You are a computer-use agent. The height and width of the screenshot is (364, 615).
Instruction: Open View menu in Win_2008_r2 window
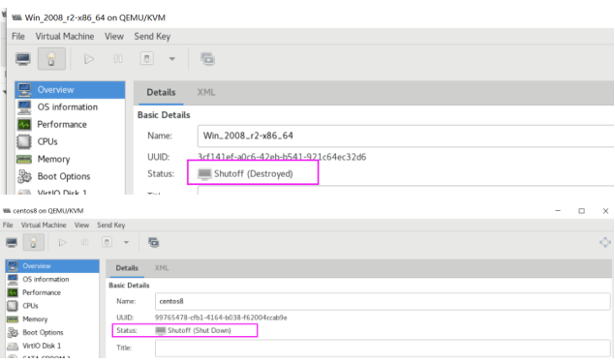114,37
